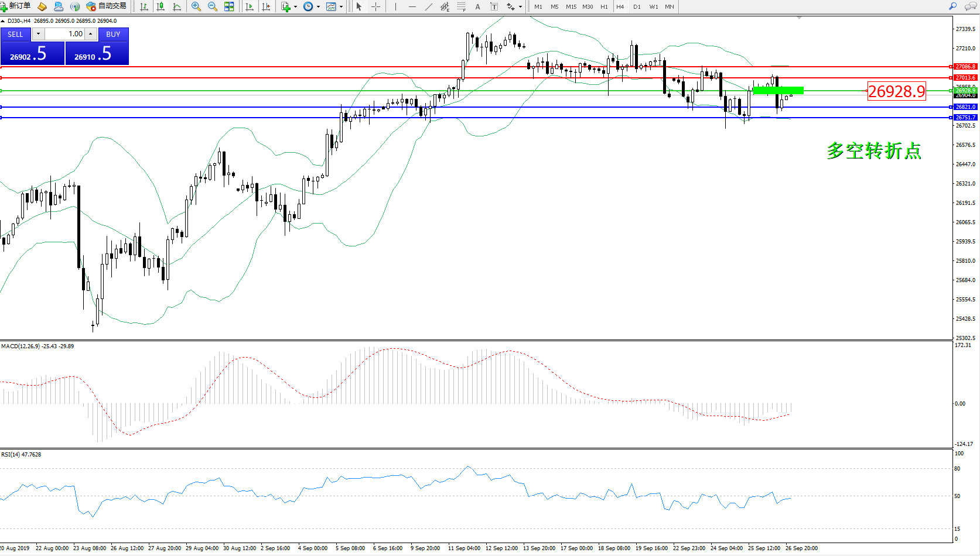The width and height of the screenshot is (980, 556).
Task: Click the Zoom In magnifier icon
Action: coord(196,6)
